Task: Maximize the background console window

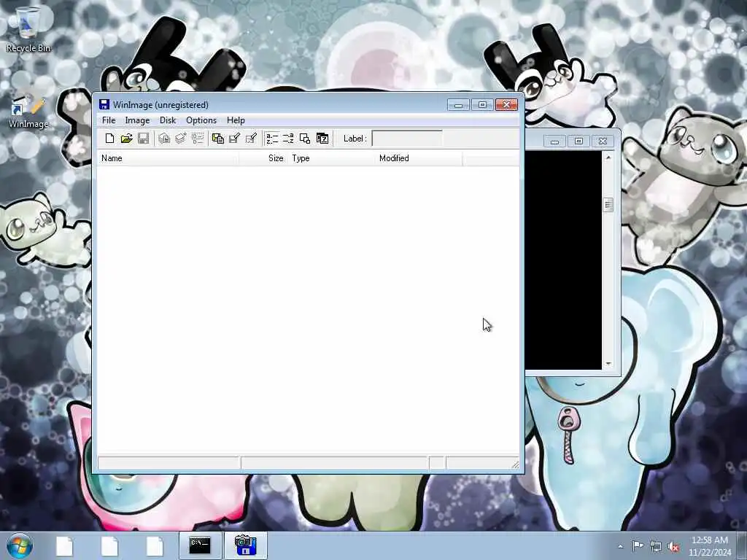Action: (578, 141)
